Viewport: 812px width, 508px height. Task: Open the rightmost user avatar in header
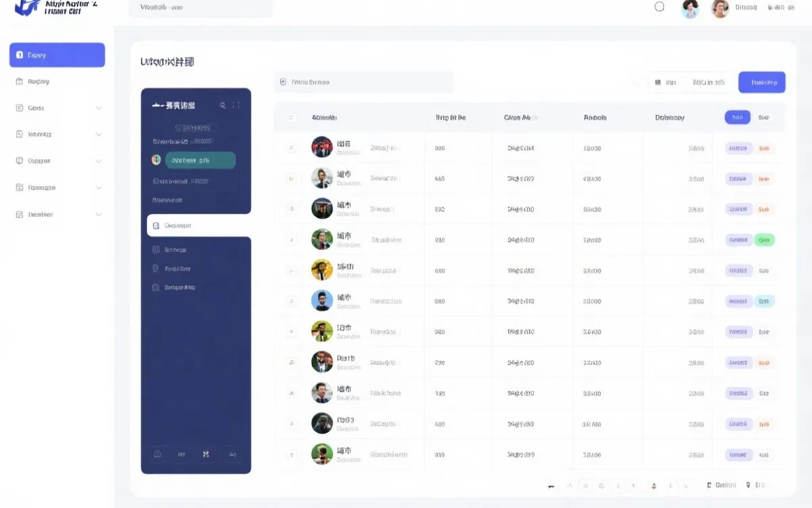[720, 8]
